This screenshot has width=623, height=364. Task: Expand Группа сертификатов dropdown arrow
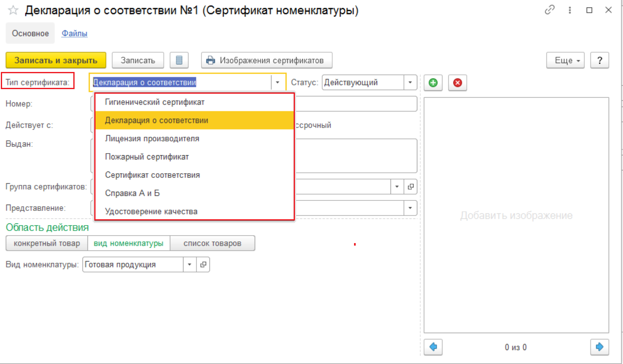(397, 187)
